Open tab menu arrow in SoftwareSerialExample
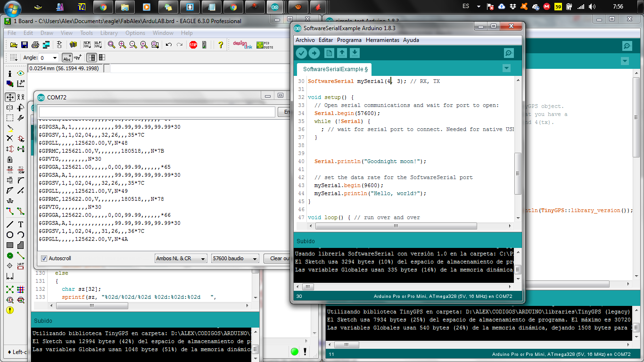Image resolution: width=644 pixels, height=362 pixels. 506,68
